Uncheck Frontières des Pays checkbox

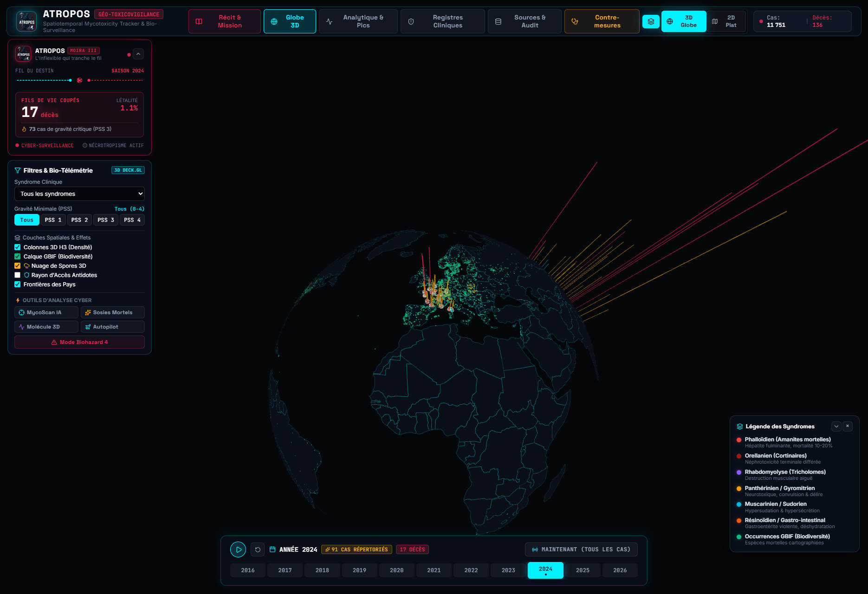tap(18, 284)
